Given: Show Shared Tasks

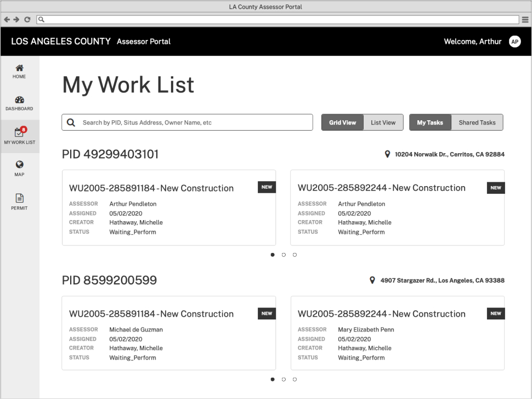Looking at the screenshot, I should [477, 122].
